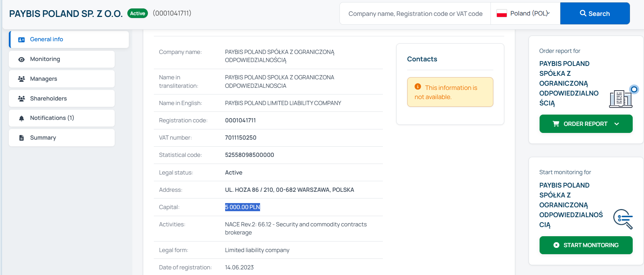Viewport: 644px width, 275px height.
Task: Click the magnifier icon in Search button
Action: [583, 13]
